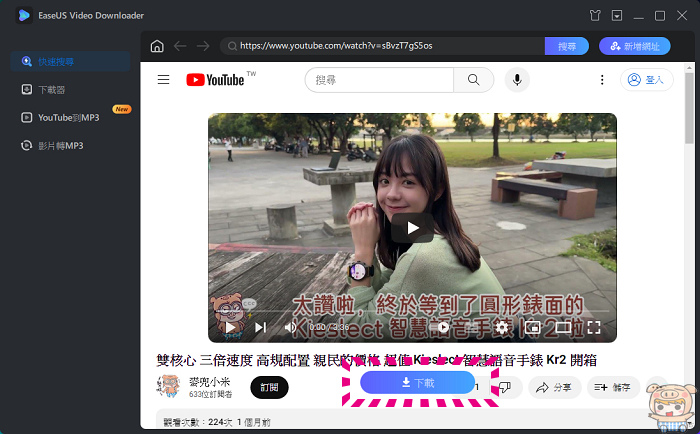Click the blue search button beside URL
The width and height of the screenshot is (700, 434).
pyautogui.click(x=567, y=46)
